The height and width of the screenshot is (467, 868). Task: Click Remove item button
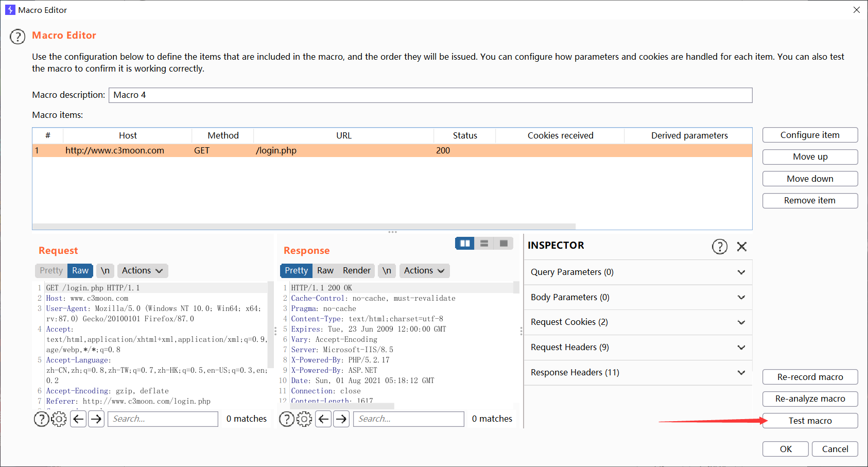(x=810, y=201)
